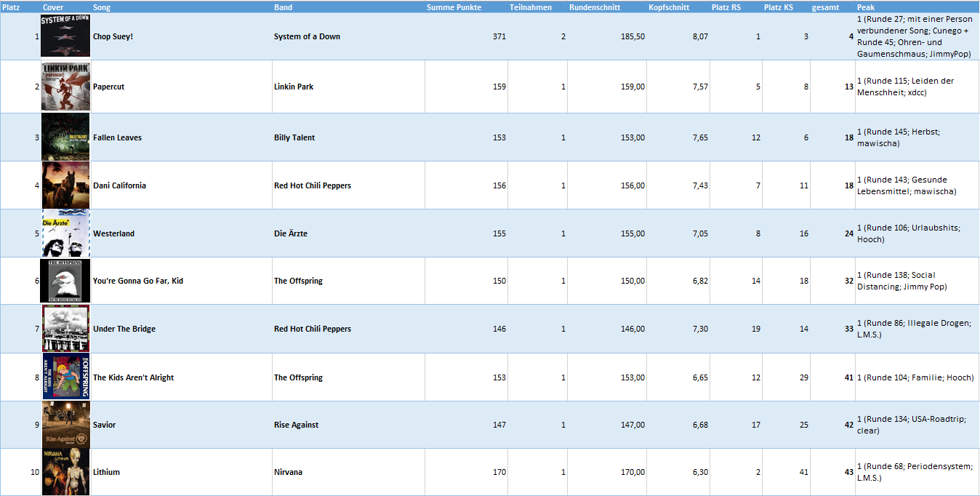Click the Chop Suey! album cover thumbnail
Image resolution: width=980 pixels, height=496 pixels.
pyautogui.click(x=65, y=36)
